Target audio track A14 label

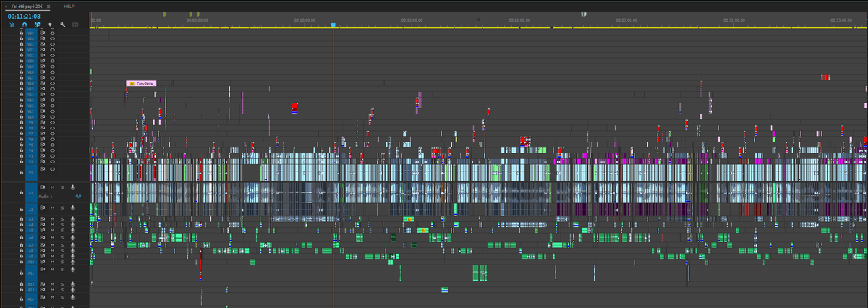[31, 299]
